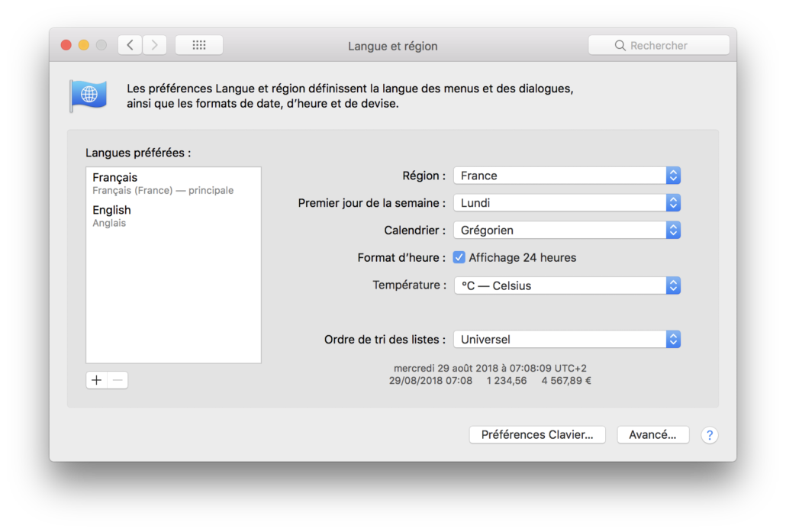Open the Température dropdown menu
Viewport: 786px width, 532px height.
point(566,285)
